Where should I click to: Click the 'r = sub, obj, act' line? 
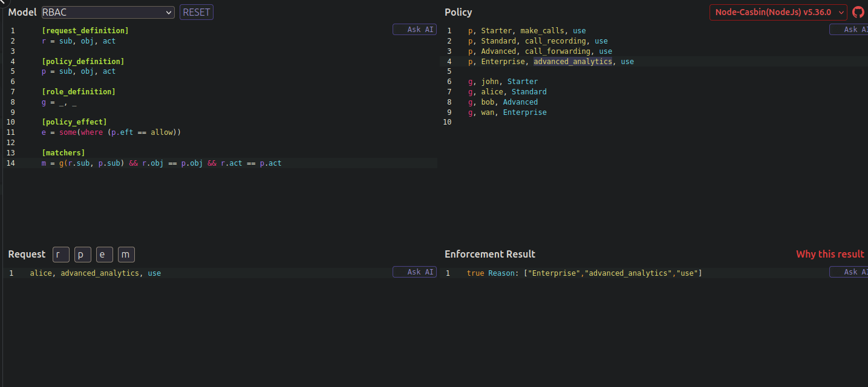click(x=79, y=41)
